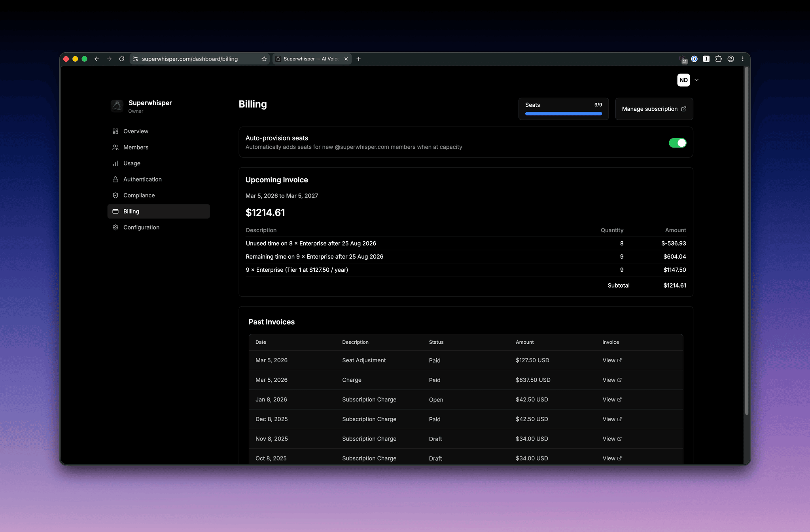Screen dimensions: 810x532
Task: Open the browser extensions puzzle icon
Action: click(x=719, y=59)
